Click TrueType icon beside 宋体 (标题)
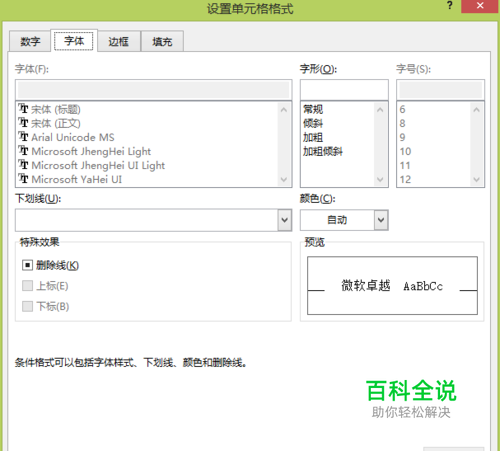The width and height of the screenshot is (500, 451). point(23,109)
